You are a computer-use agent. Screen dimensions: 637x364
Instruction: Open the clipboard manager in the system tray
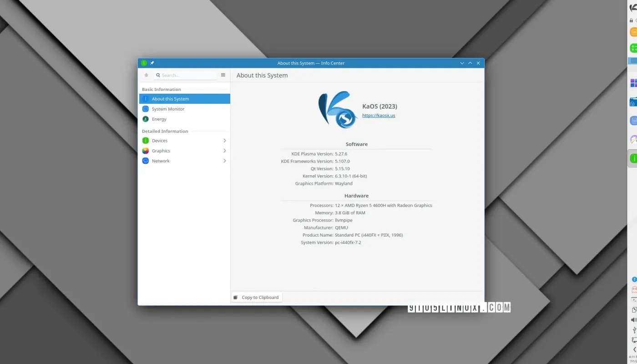633,308
